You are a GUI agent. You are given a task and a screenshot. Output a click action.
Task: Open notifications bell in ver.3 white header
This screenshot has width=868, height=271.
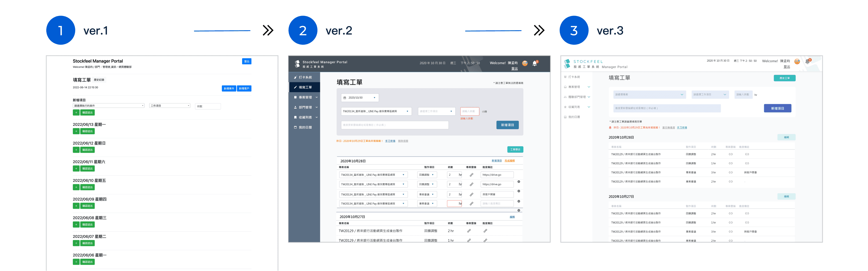pyautogui.click(x=807, y=61)
